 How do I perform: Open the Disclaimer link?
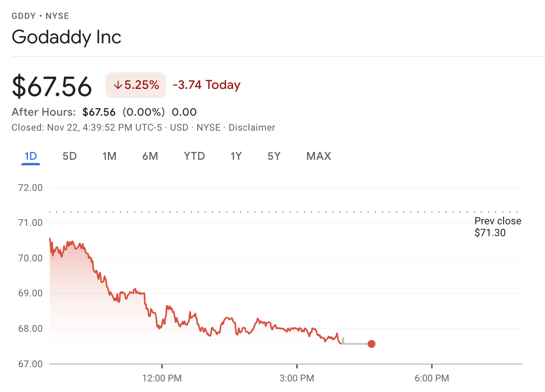pos(252,128)
